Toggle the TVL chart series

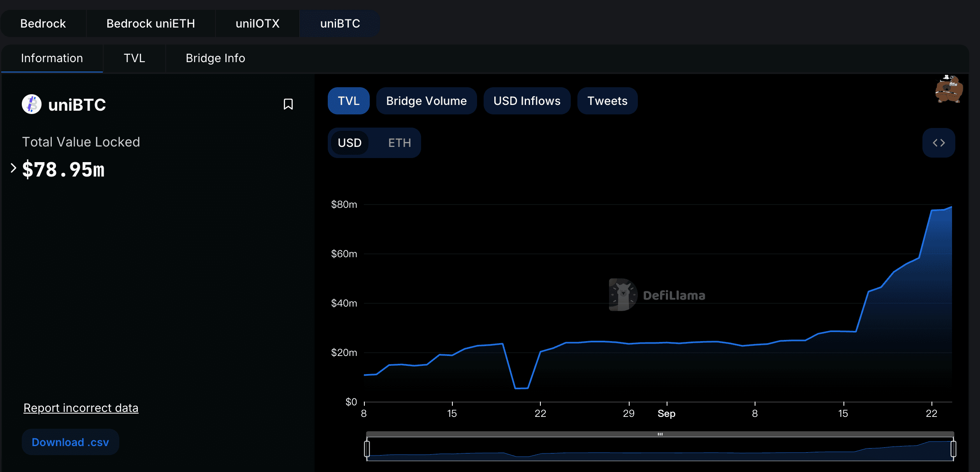point(348,101)
